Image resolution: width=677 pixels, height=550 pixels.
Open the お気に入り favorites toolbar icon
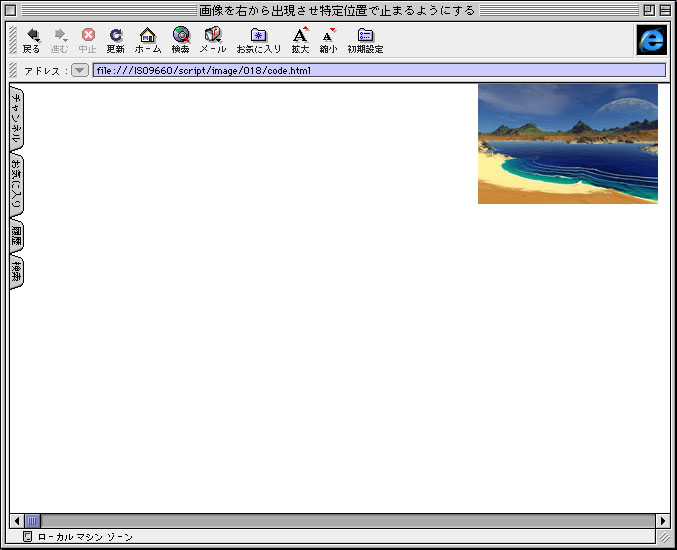tap(259, 41)
